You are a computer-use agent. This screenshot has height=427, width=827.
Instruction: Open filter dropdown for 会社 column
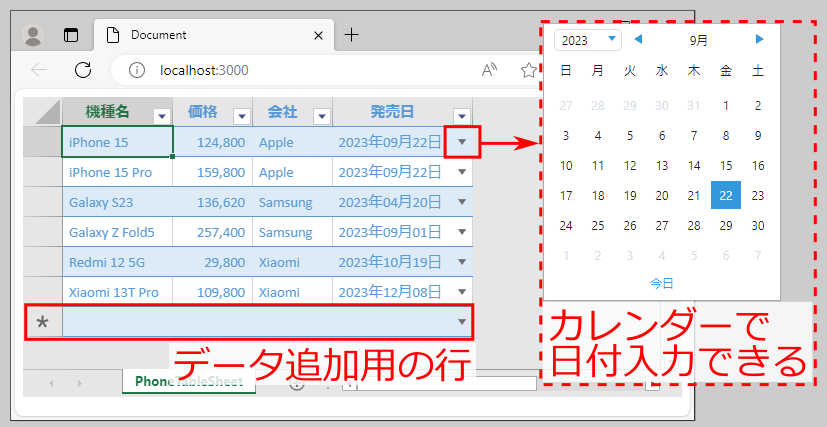tap(322, 116)
